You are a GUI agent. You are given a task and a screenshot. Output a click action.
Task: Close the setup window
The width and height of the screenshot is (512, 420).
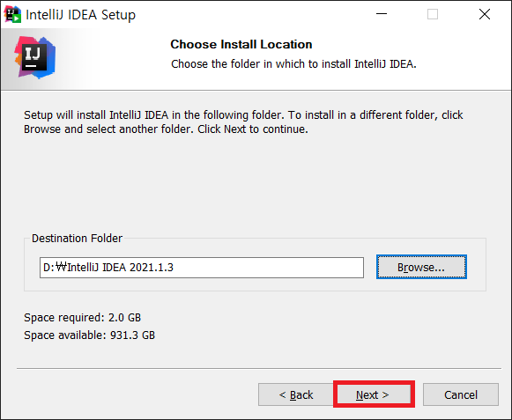pos(485,14)
